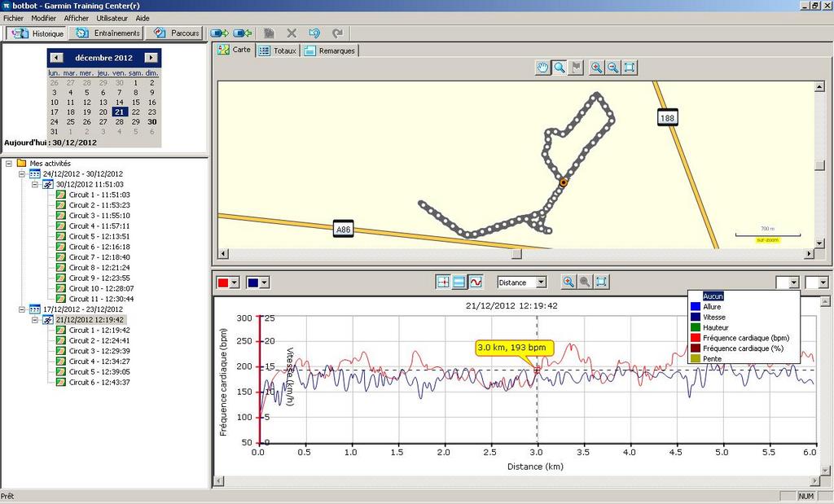The image size is (834, 504).
Task: Toggle the graph crosshair cursor button
Action: (x=443, y=282)
